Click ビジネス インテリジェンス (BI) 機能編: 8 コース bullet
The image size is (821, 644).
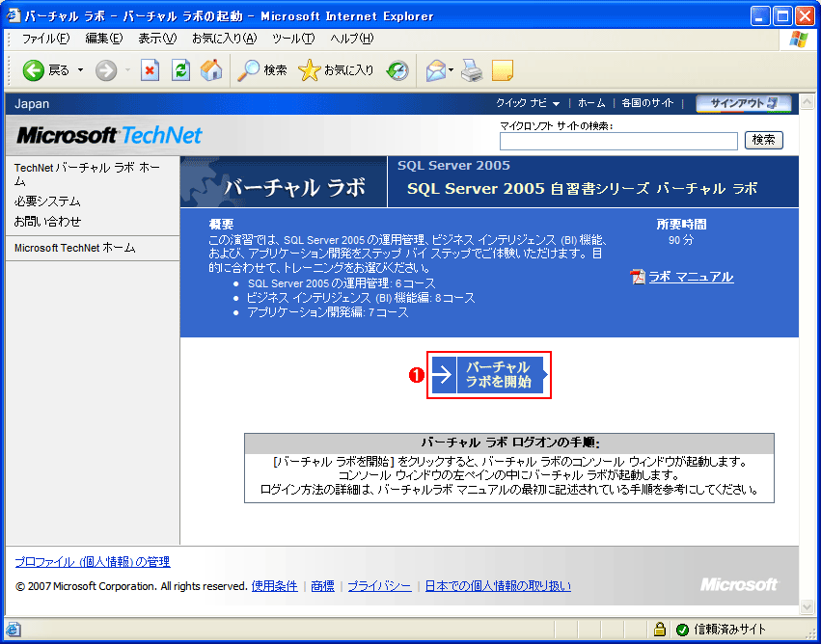361,298
